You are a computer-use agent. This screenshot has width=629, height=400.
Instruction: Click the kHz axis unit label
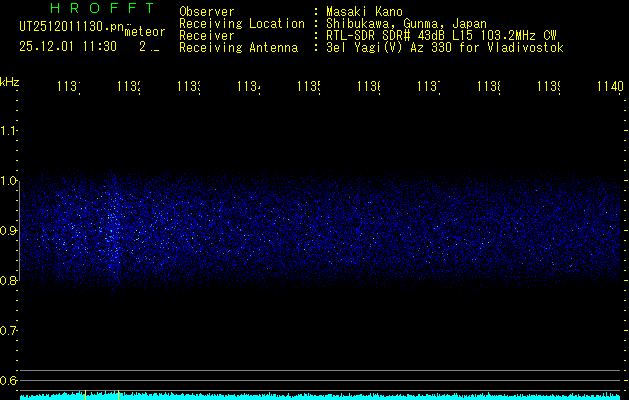9,80
